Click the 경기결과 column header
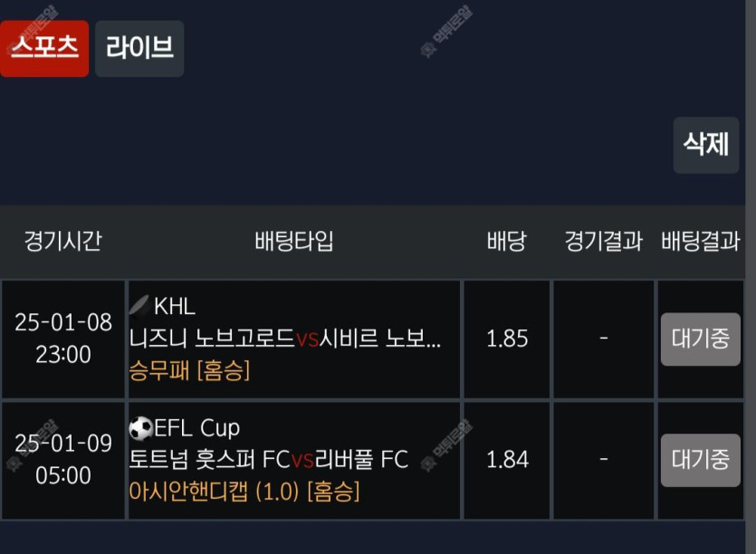 (603, 242)
